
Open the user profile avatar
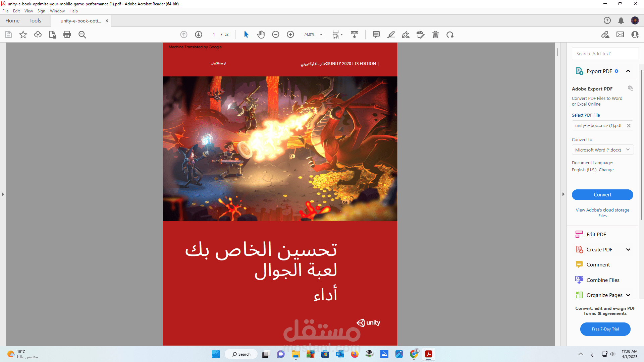(x=635, y=20)
